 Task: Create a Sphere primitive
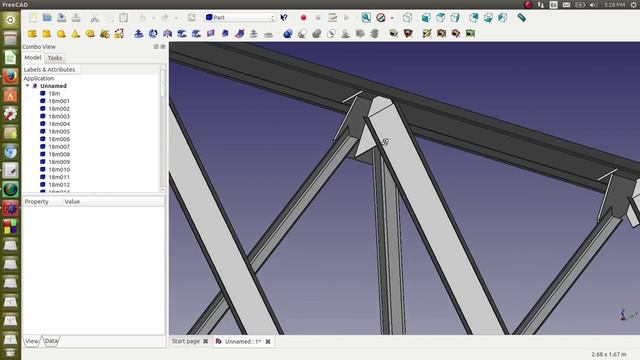(61, 33)
